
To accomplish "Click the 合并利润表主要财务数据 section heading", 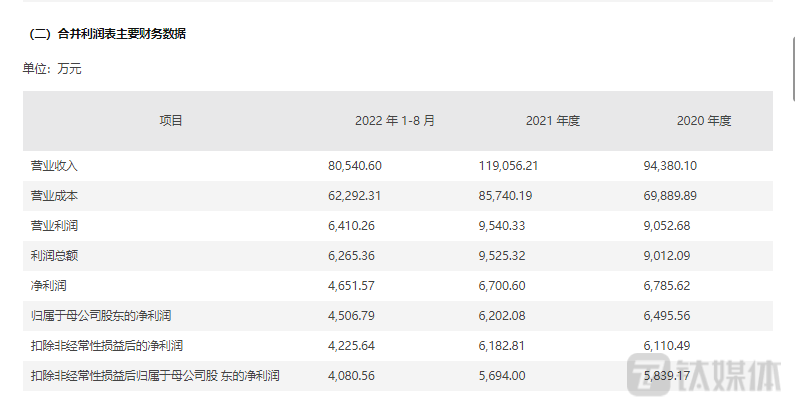I will pyautogui.click(x=108, y=34).
